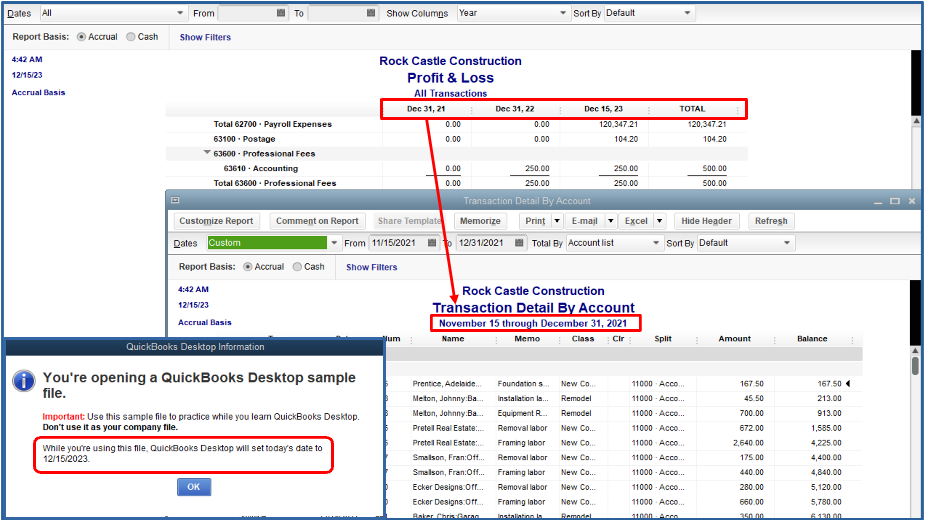Click the 440.00 Framing labor amount cell
The image size is (925, 520).
pyautogui.click(x=752, y=472)
